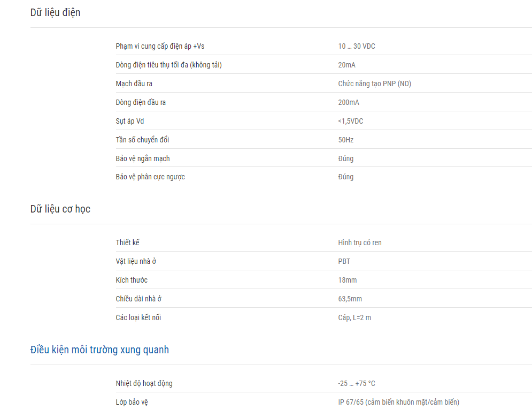Select the 'Phạm vi cung cấp điện áp +Vs' label
Screen dimensions: 532x417
(160, 46)
